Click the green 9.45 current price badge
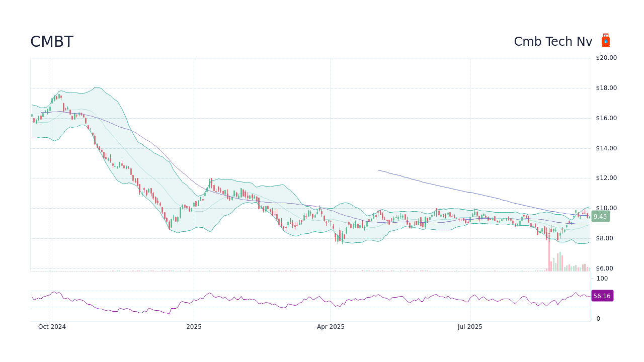 [x=600, y=217]
